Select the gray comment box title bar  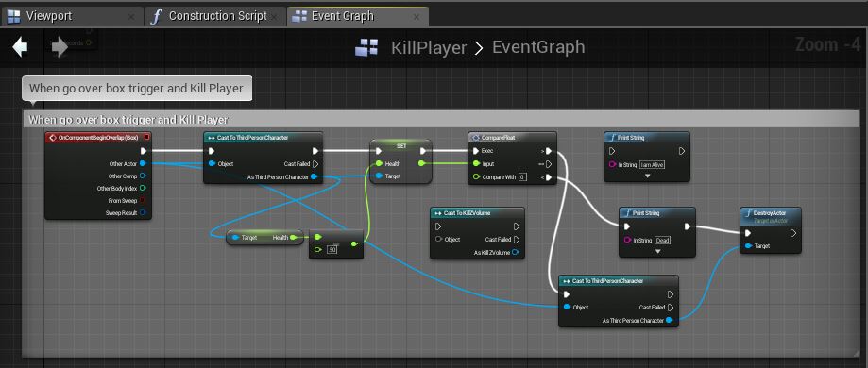(x=441, y=120)
